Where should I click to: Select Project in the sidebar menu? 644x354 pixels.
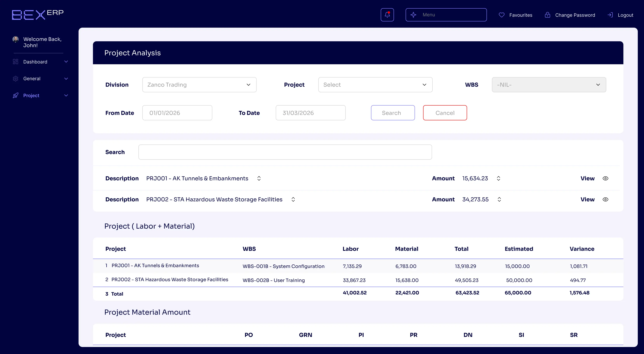pyautogui.click(x=31, y=95)
